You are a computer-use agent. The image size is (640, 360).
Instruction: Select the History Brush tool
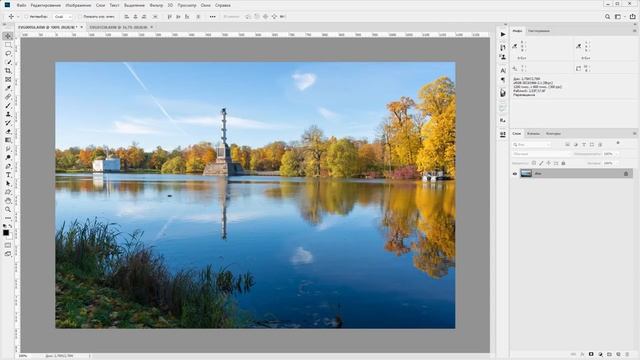(x=8, y=122)
